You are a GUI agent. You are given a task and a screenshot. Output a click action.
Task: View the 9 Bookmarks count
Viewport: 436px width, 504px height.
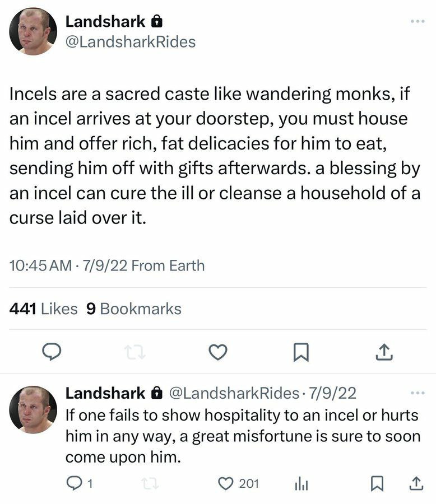pos(133,309)
